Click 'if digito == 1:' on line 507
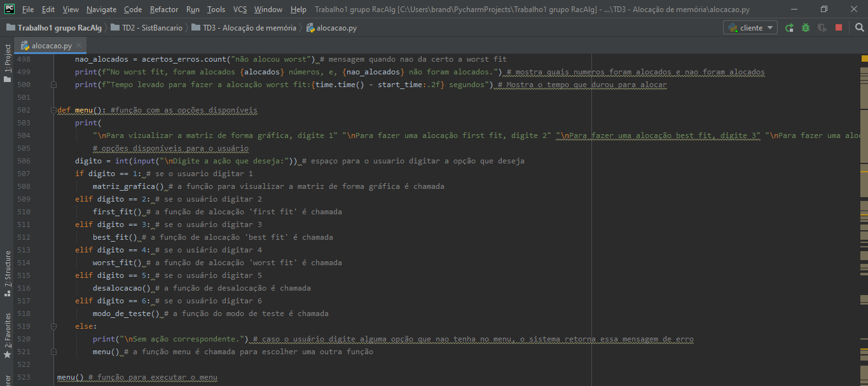868x386 pixels. (x=108, y=174)
